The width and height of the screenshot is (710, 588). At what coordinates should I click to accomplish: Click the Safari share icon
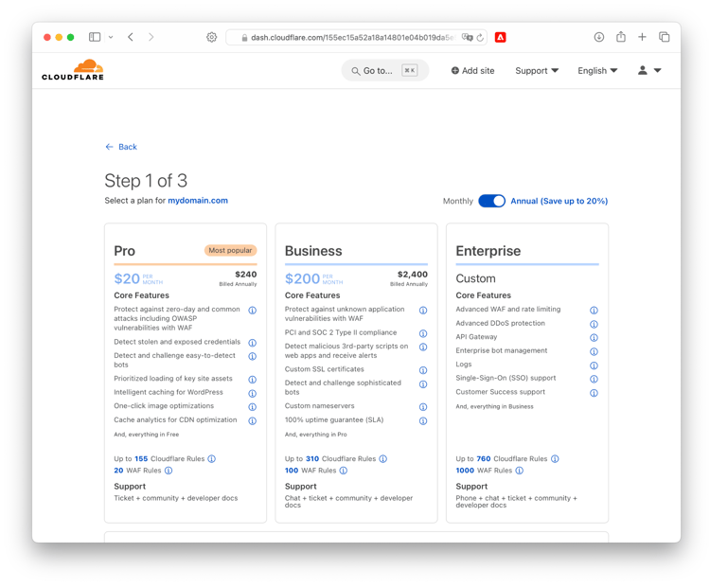[621, 37]
